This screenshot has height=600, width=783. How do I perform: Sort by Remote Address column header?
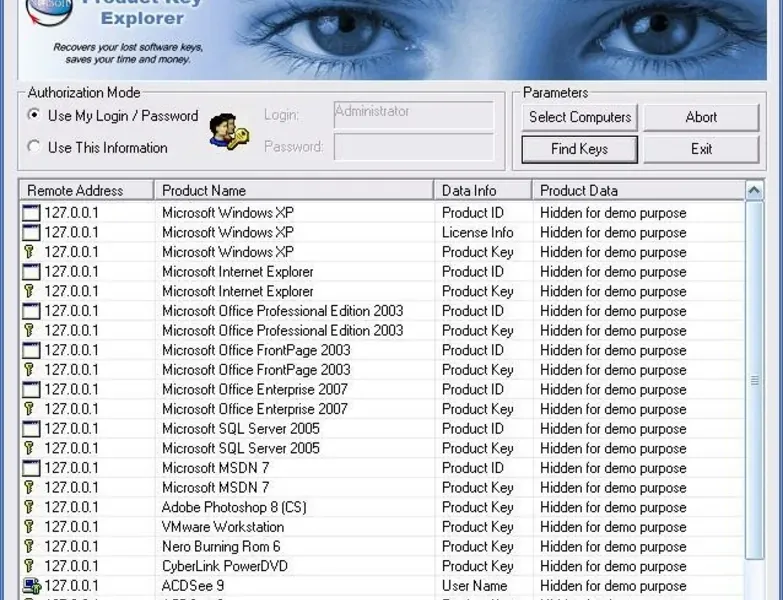(86, 190)
